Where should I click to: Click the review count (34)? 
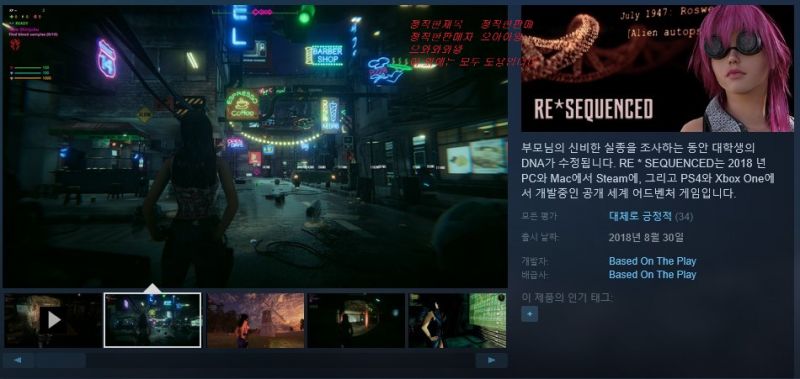click(x=684, y=217)
